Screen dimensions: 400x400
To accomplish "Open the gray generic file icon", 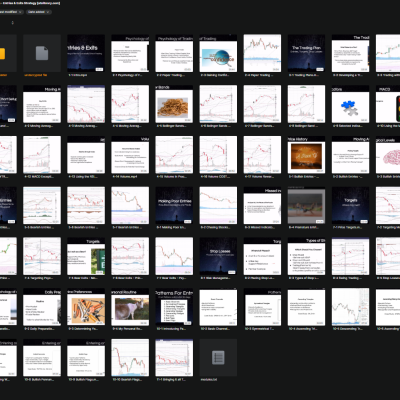I will click(x=42, y=53).
